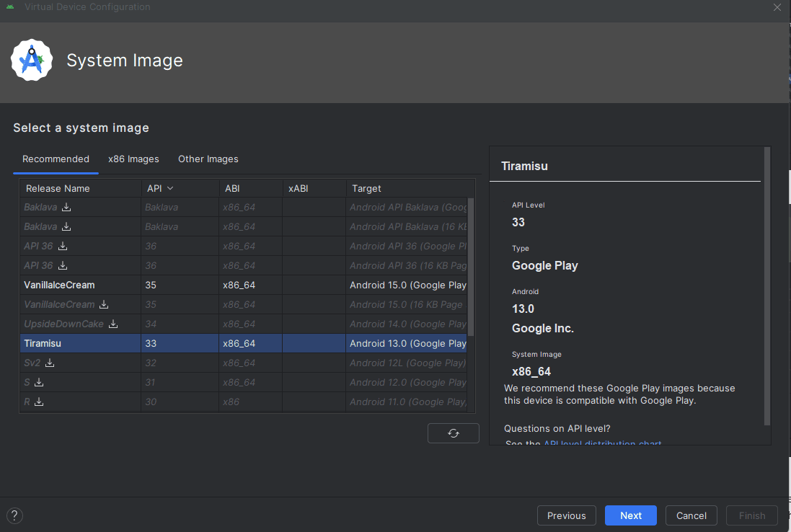
Task: Download the 16 KB VanillaIceCream image
Action: pos(104,305)
